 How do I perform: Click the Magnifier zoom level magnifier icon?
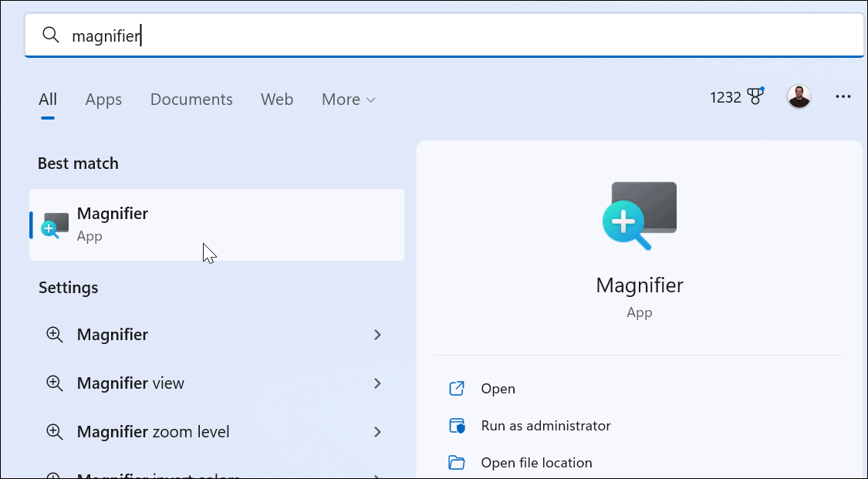(x=54, y=432)
